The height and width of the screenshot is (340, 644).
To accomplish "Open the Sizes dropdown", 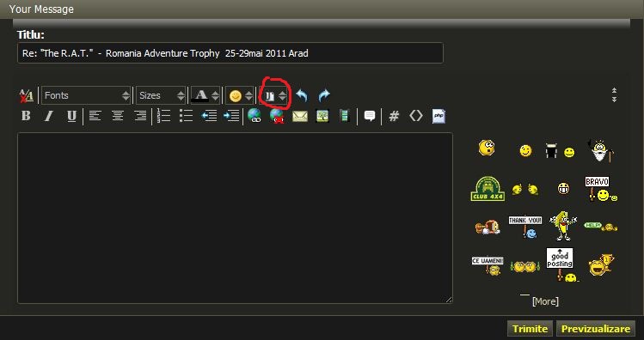I will (x=161, y=95).
